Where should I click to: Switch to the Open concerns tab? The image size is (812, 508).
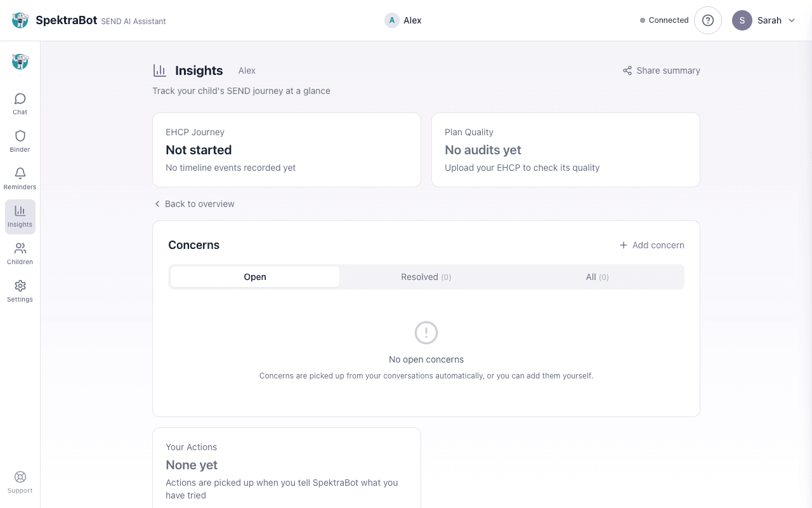[255, 277]
